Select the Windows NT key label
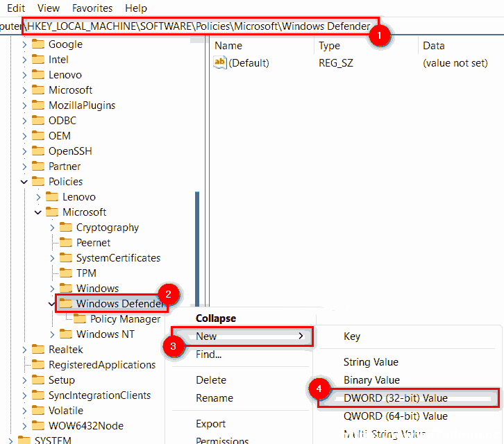Screen dimensions: 504x444 105,334
